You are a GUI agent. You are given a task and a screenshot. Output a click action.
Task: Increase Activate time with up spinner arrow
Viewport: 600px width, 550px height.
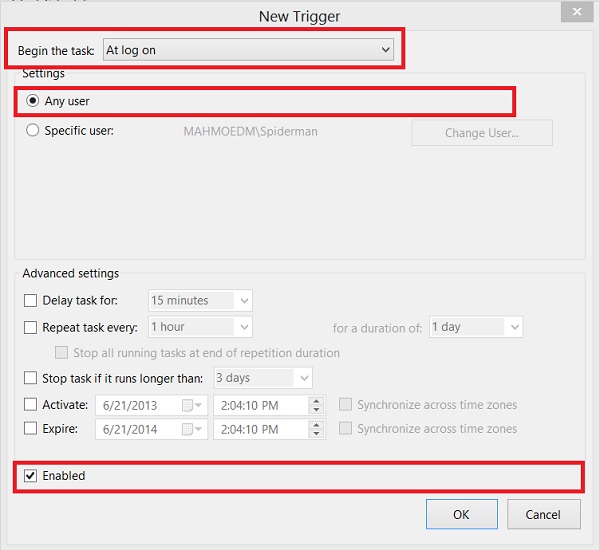point(316,401)
